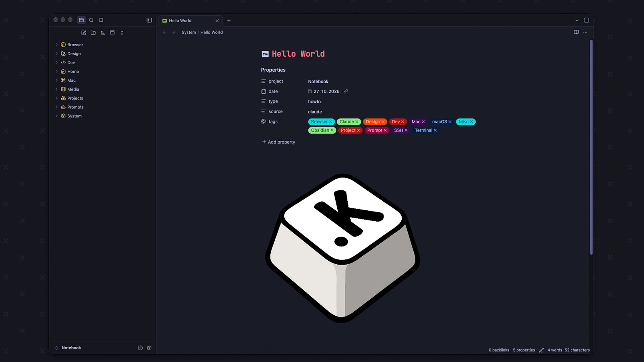Expand the Projects folder chevron
The image size is (644, 362).
[x=56, y=98]
